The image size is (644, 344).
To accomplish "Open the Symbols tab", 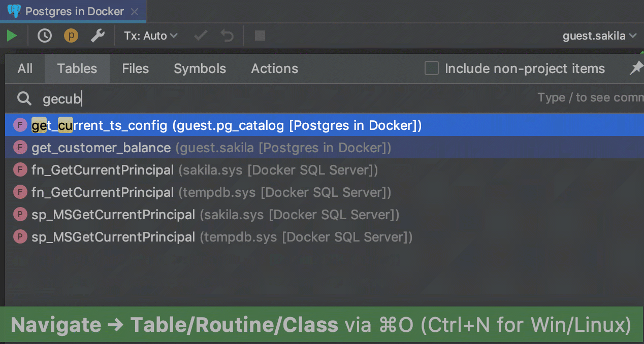I will pos(200,68).
